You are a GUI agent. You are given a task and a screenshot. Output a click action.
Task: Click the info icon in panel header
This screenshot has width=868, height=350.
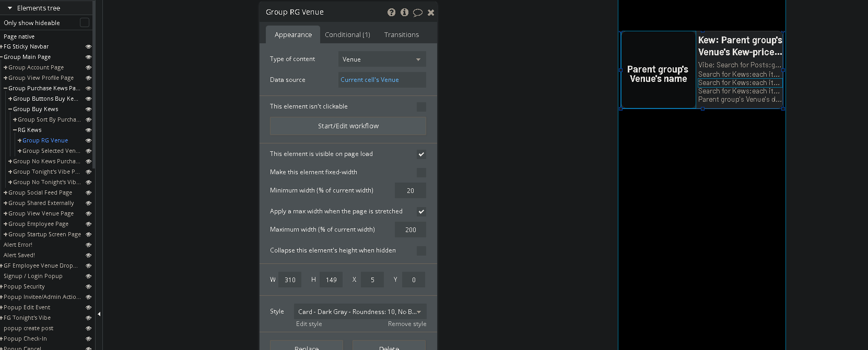click(x=404, y=13)
